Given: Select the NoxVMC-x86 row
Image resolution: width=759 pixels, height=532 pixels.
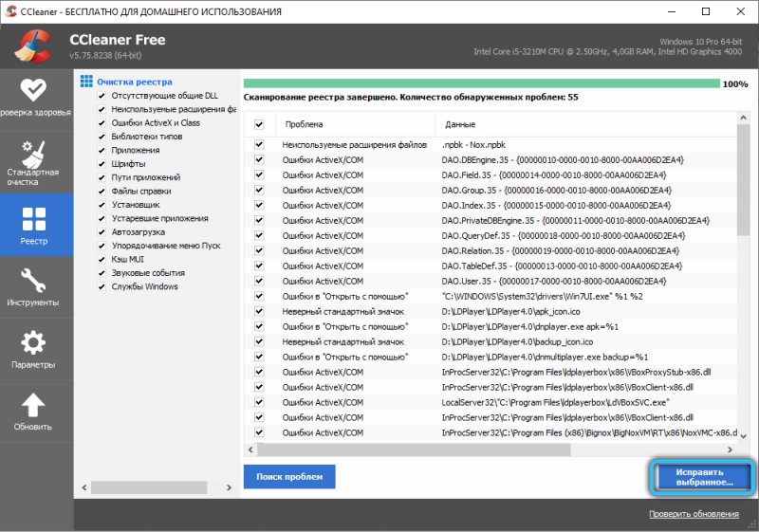Looking at the screenshot, I should coord(491,432).
